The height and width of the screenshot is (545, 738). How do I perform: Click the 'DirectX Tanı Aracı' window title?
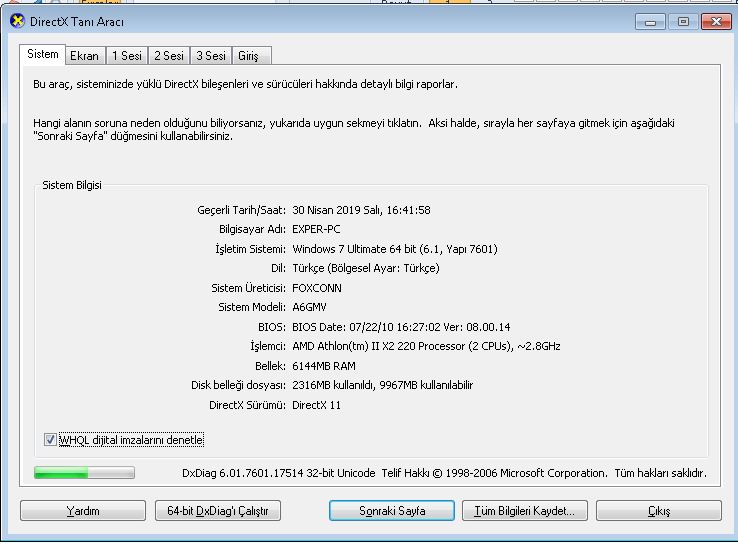[x=77, y=22]
